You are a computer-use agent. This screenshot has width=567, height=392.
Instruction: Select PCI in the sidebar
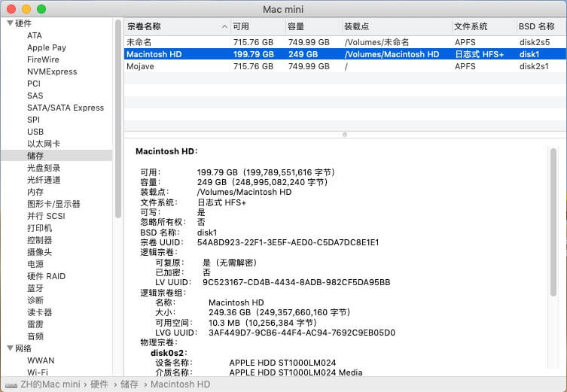[x=34, y=84]
